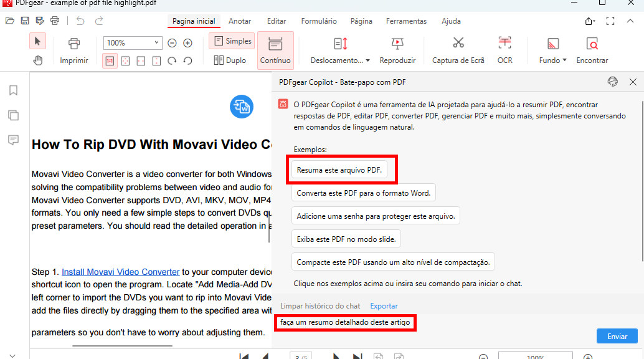Click the full screen icon at top right
The image size is (644, 359).
610,21
